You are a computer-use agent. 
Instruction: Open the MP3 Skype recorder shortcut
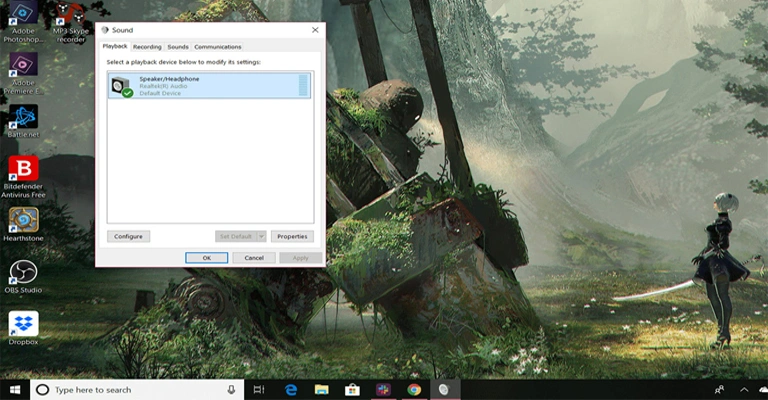69,15
